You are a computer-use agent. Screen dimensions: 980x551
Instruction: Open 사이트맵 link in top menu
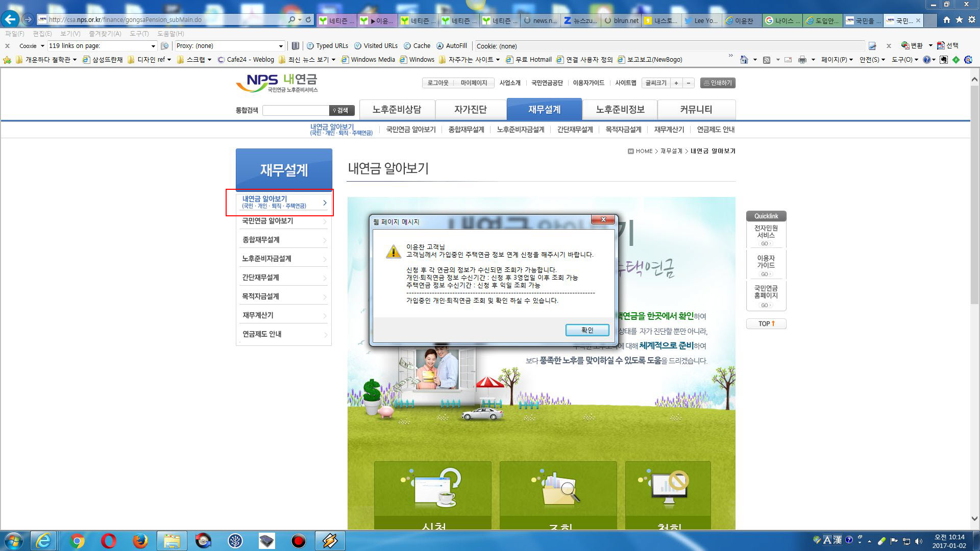coord(625,83)
